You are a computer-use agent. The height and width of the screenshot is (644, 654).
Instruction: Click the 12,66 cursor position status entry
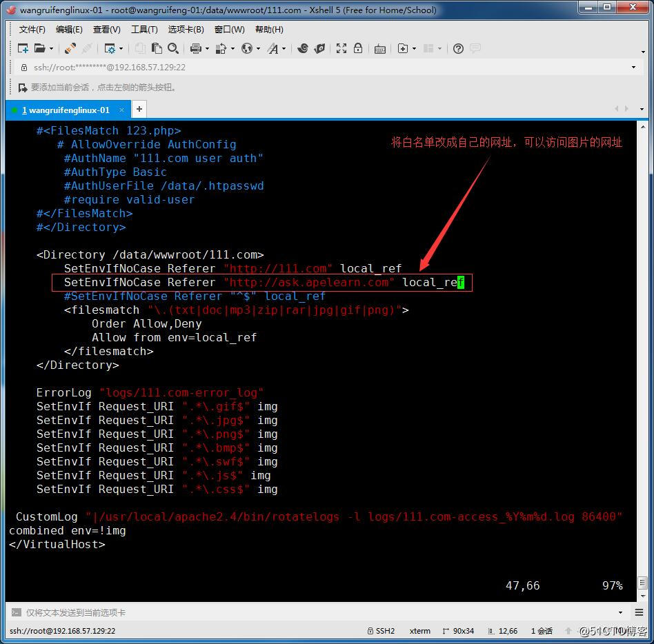(503, 631)
